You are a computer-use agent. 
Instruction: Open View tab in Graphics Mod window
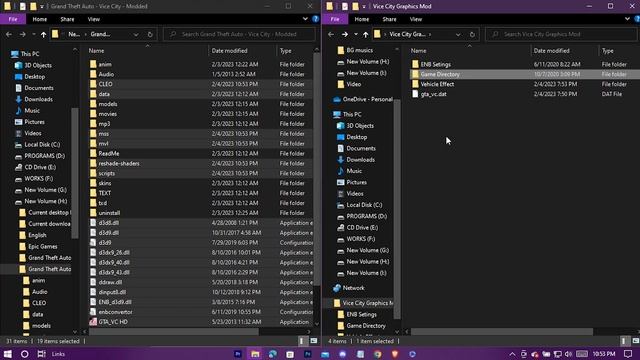416,19
